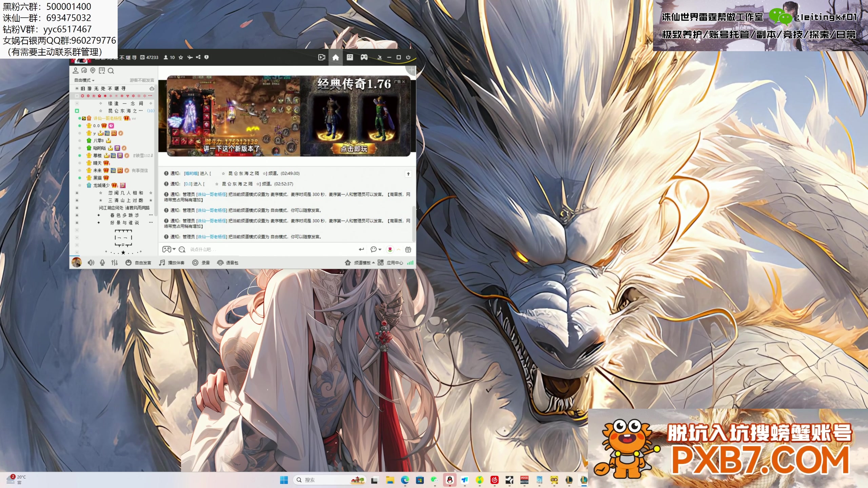
Task: Send the tulip flower gift
Action: point(390,249)
